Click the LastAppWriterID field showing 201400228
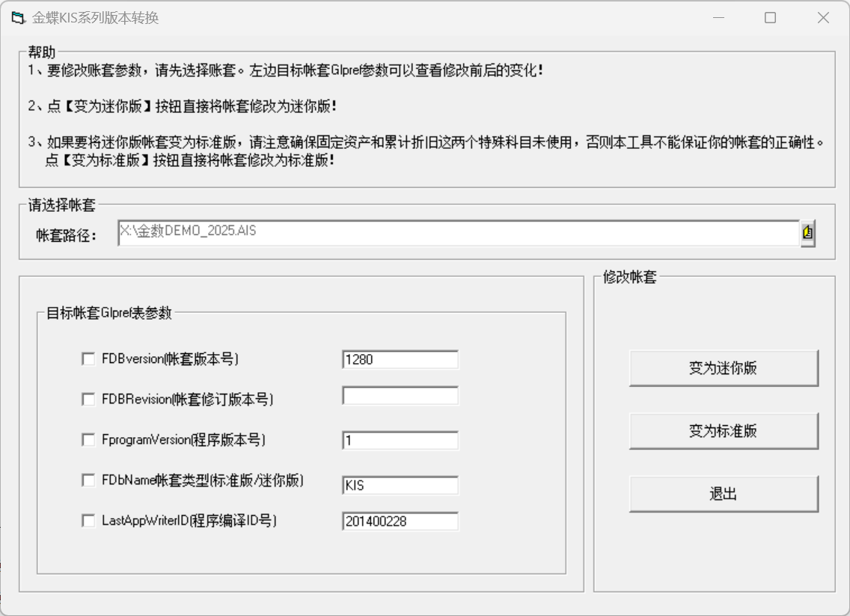Screen dimensions: 850x616 [x=400, y=521]
